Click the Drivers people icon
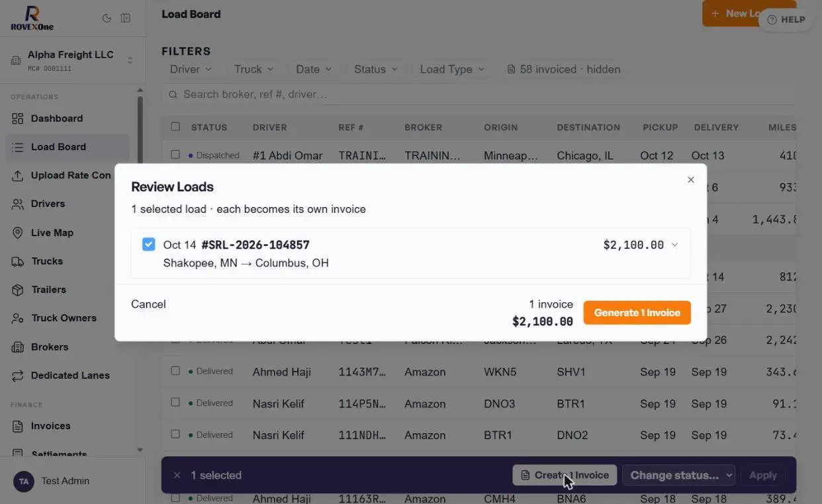This screenshot has height=504, width=822. click(x=18, y=204)
